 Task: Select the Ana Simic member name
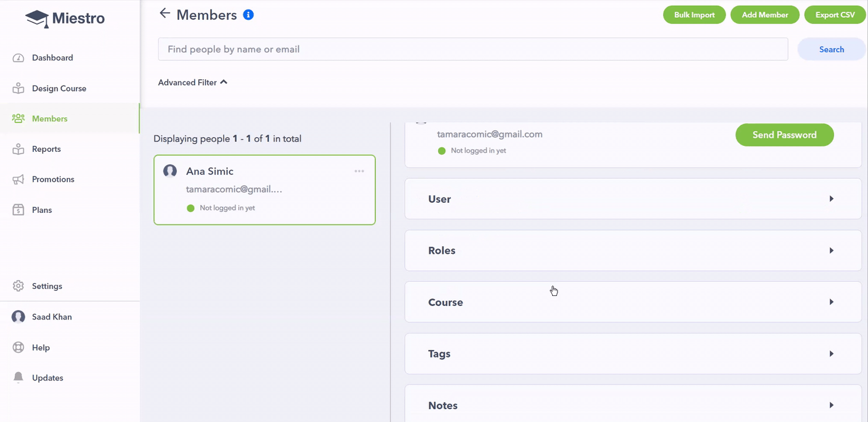pyautogui.click(x=210, y=171)
